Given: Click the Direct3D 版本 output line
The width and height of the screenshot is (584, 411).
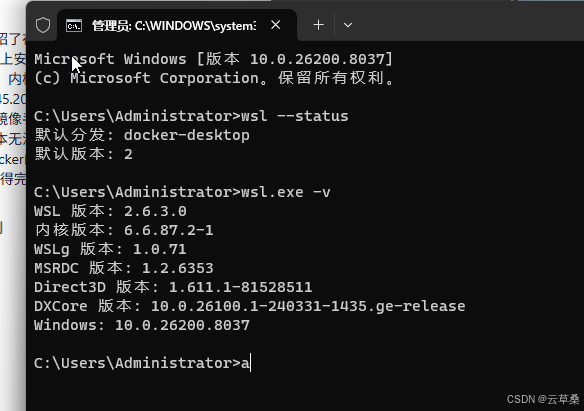Looking at the screenshot, I should [173, 287].
